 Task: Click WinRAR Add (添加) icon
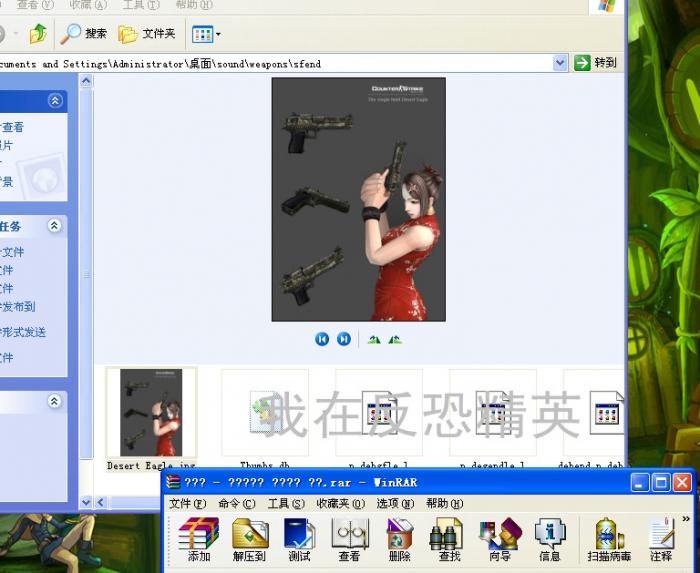pos(199,540)
